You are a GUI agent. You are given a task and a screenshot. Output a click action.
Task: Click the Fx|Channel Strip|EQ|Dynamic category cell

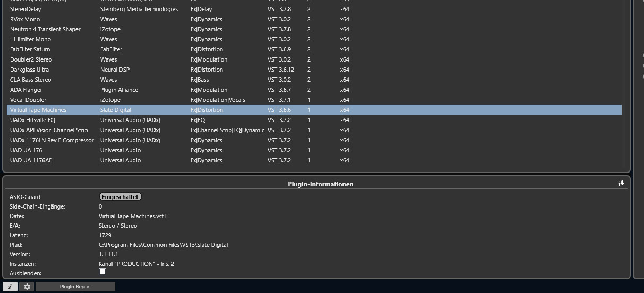pyautogui.click(x=227, y=130)
